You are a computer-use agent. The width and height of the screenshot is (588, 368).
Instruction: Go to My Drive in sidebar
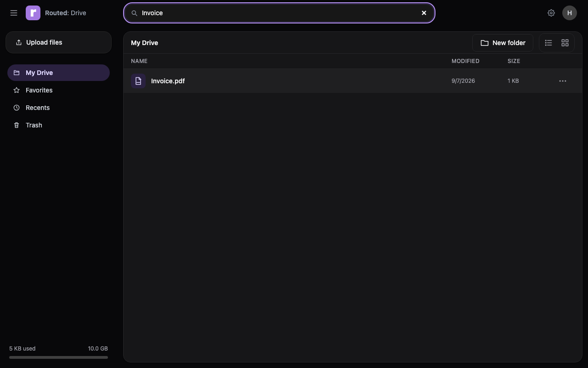(58, 73)
